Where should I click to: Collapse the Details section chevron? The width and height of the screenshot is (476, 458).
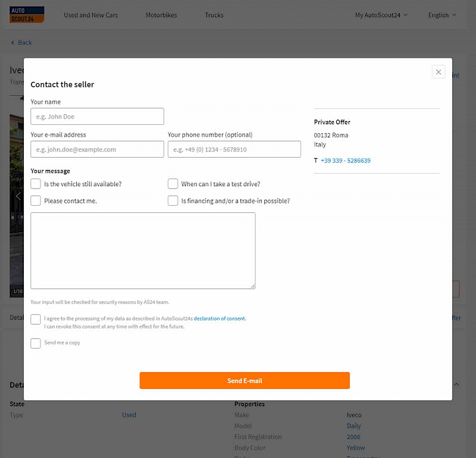[x=456, y=385]
